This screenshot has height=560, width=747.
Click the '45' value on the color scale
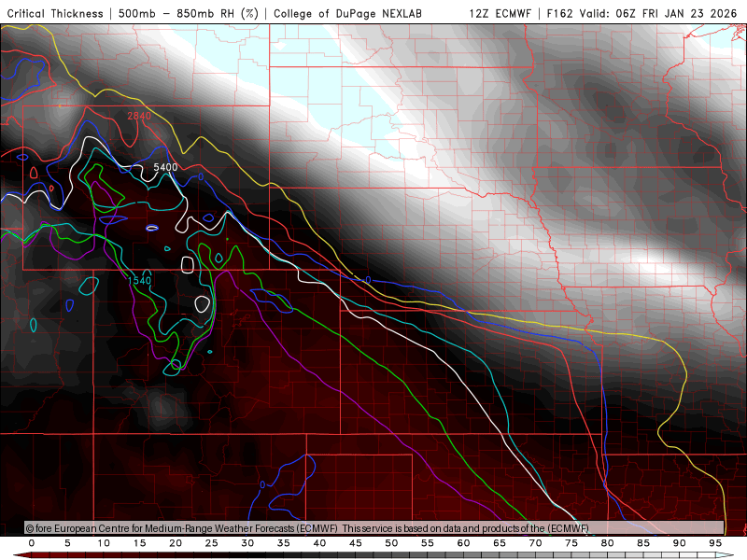[x=356, y=543]
